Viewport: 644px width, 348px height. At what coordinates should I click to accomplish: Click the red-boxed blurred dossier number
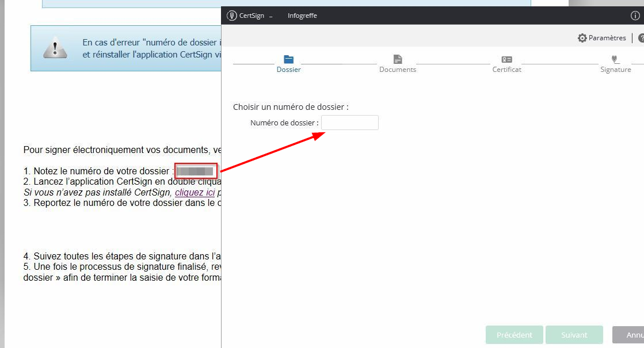(x=196, y=171)
